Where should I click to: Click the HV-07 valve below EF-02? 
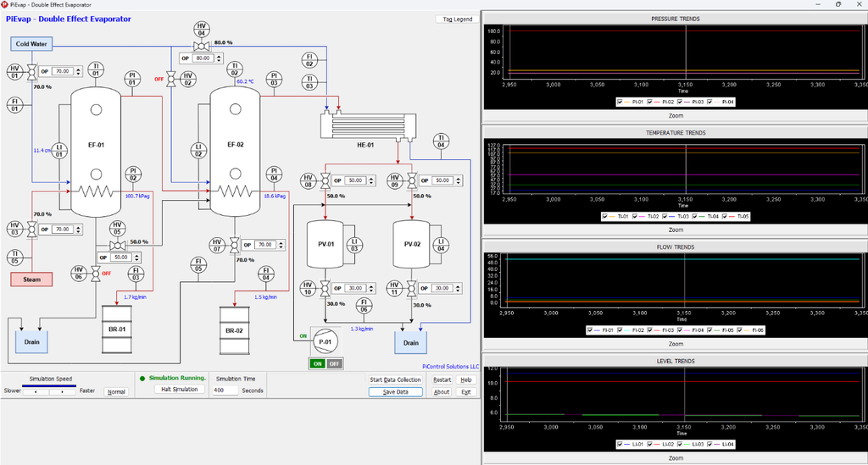pyautogui.click(x=235, y=245)
